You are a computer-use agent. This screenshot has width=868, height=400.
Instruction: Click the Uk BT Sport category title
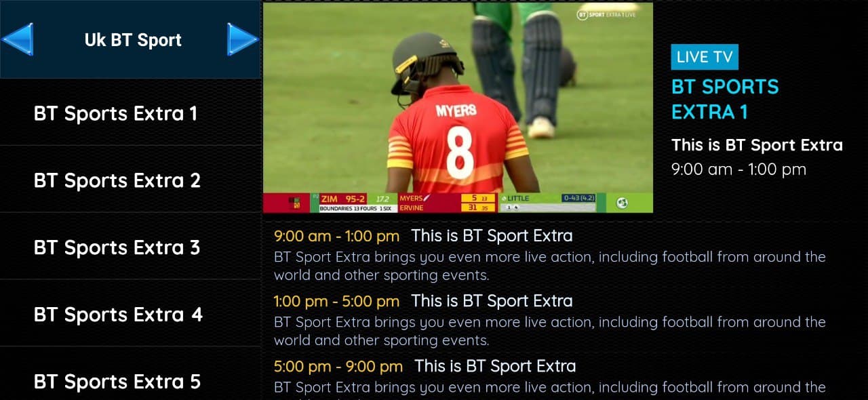[x=133, y=40]
